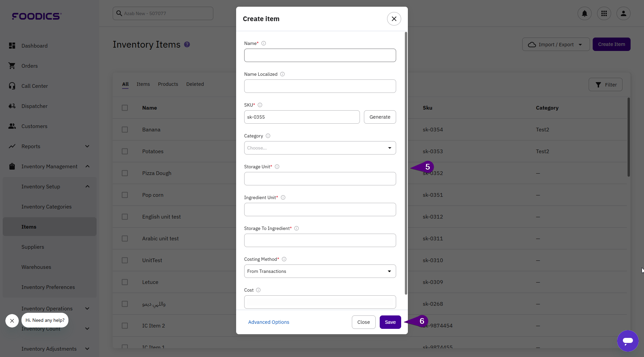The height and width of the screenshot is (357, 644).
Task: Select the Pizza Dough row checkbox
Action: tap(125, 173)
